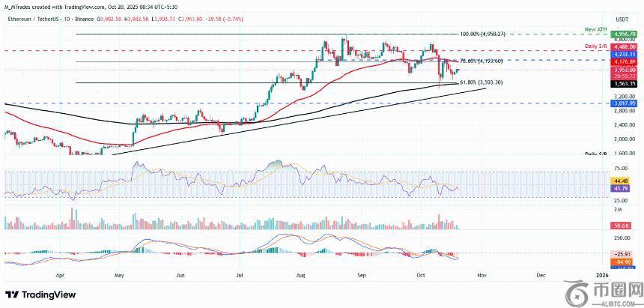The width and height of the screenshot is (644, 308).
Task: Open the USDT currency selector on price axis
Action: (x=621, y=20)
